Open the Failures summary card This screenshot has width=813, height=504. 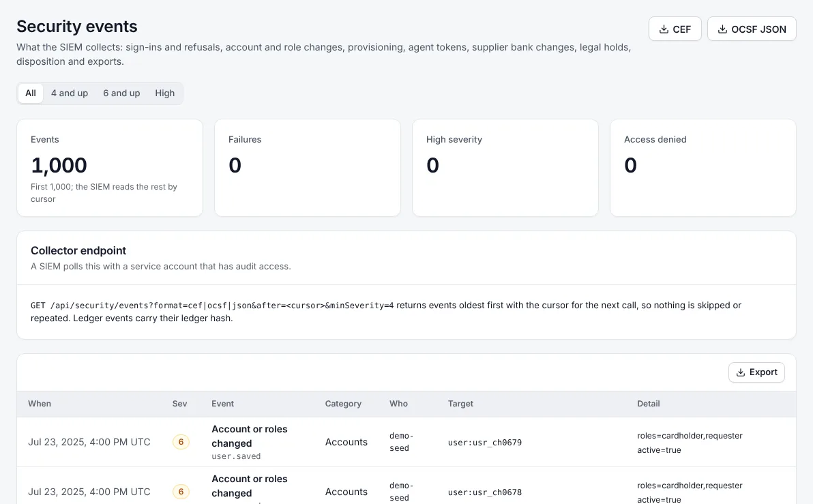pos(308,168)
